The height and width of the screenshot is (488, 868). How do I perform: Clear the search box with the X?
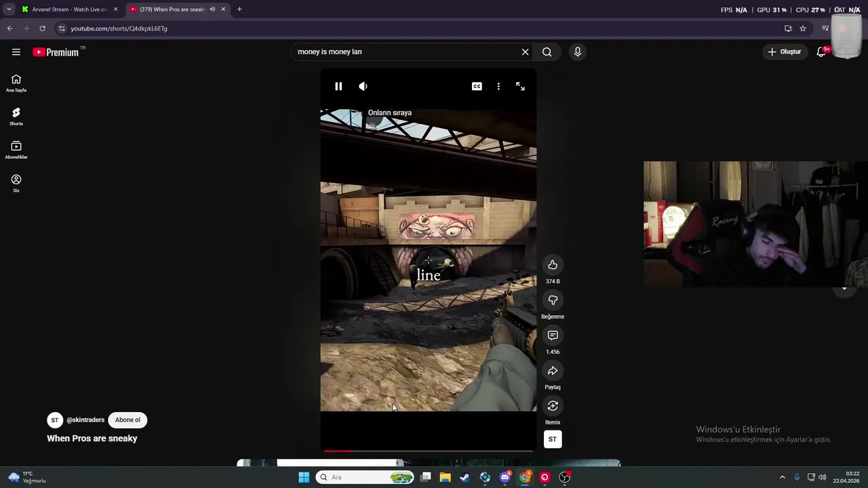(525, 52)
